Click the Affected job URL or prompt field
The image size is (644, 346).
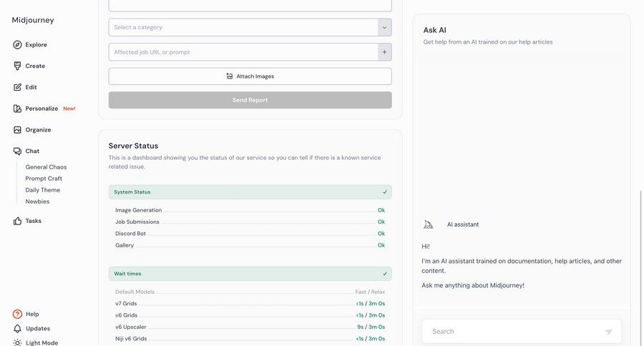[x=243, y=52]
